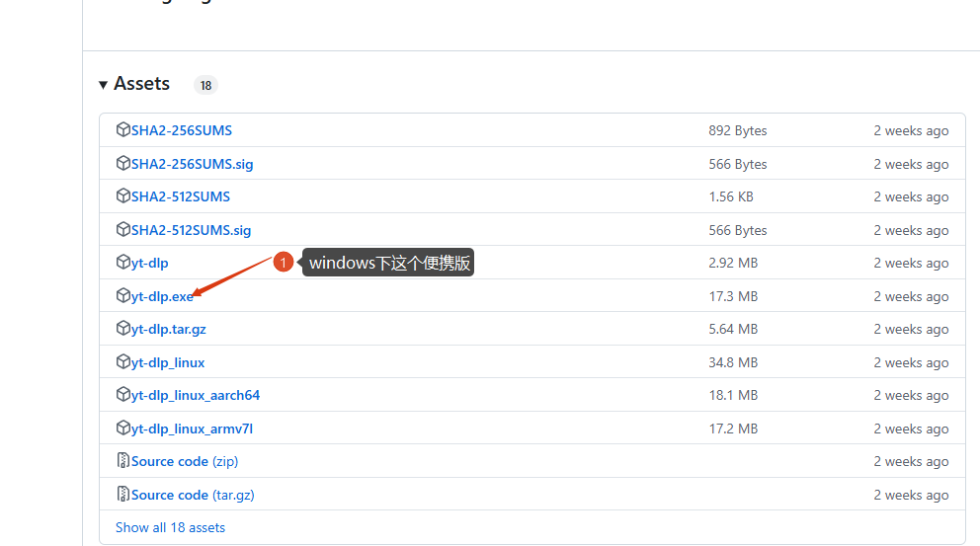
Task: Click package icon beside yt-dlp_linux_armv7l
Action: click(x=123, y=429)
